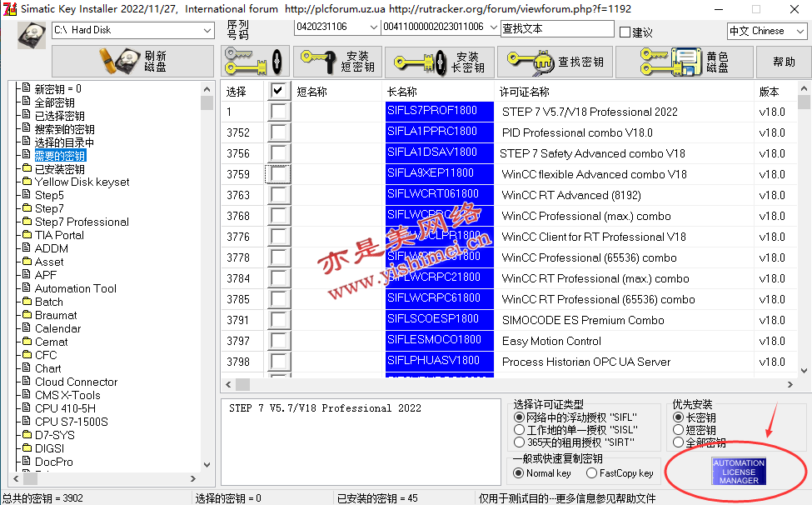Viewport: 812px width, 505px height.
Task: Check the box for SIFLS7PROF1800 row
Action: [278, 112]
